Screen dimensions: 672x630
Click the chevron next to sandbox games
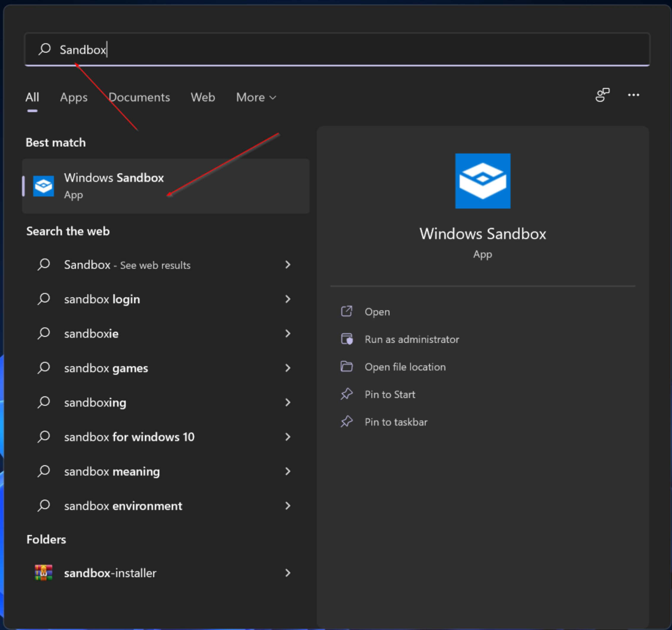click(288, 368)
